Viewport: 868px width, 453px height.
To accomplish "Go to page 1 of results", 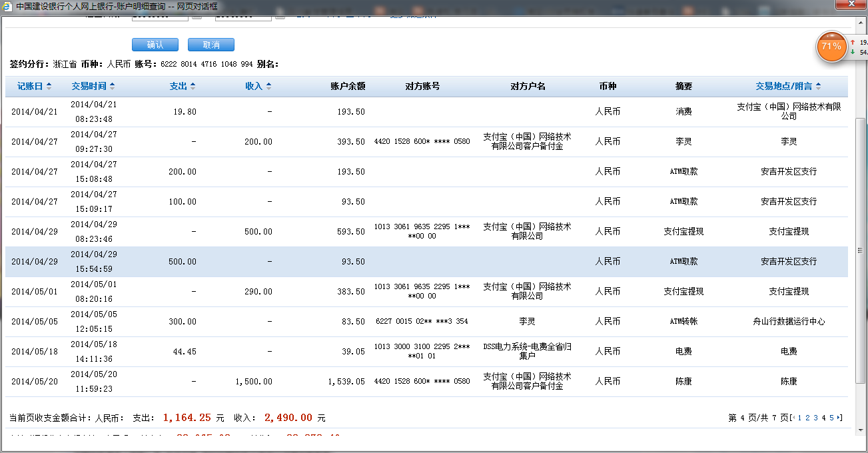I will click(x=799, y=418).
